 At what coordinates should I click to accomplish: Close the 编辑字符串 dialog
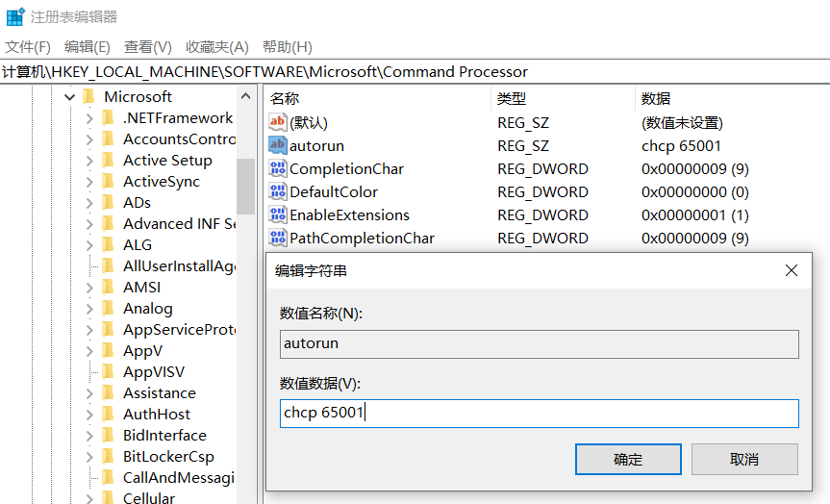(x=792, y=270)
